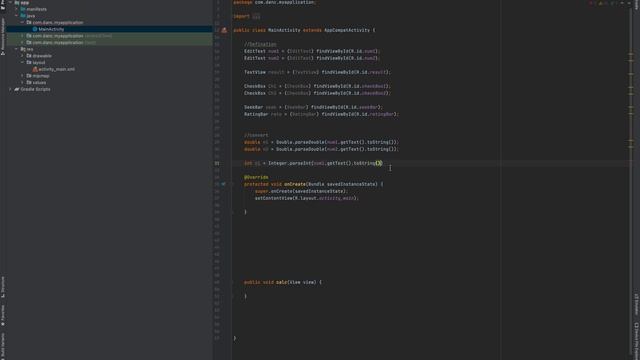Click the manifests folder icon
The width and height of the screenshot is (640, 360).
[23, 9]
